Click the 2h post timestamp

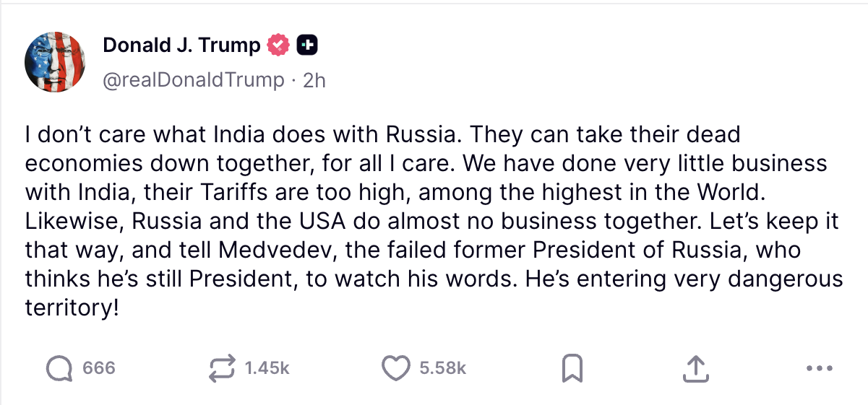coord(315,80)
